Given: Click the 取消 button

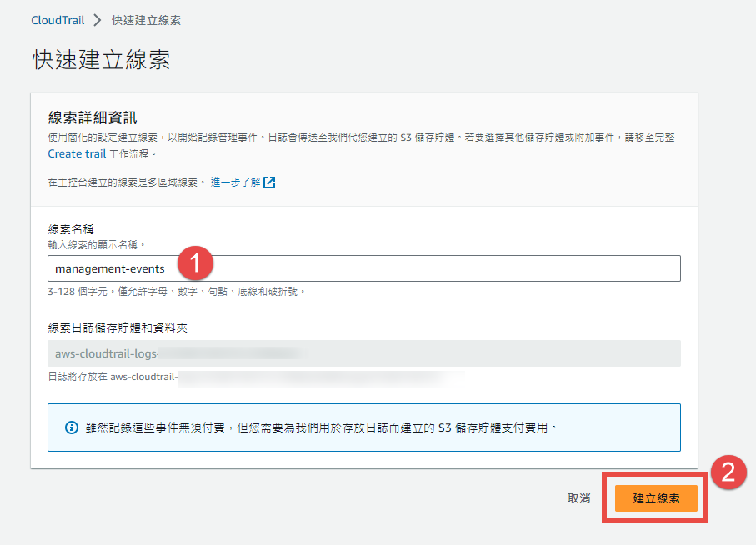Looking at the screenshot, I should click(x=578, y=498).
